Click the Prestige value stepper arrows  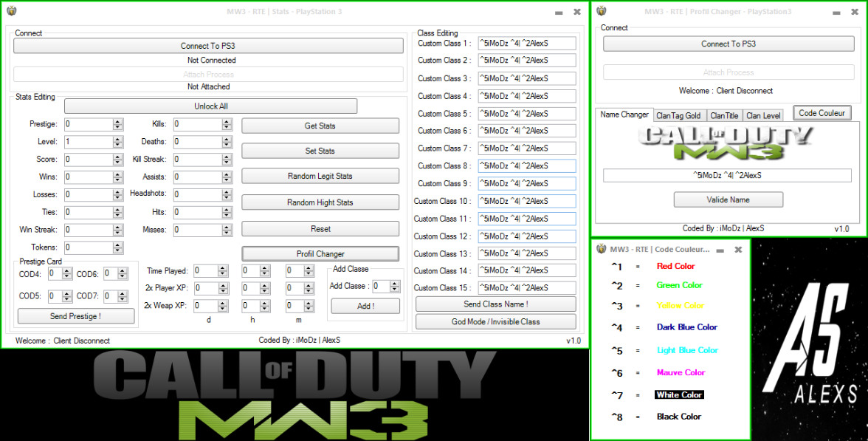coord(118,124)
